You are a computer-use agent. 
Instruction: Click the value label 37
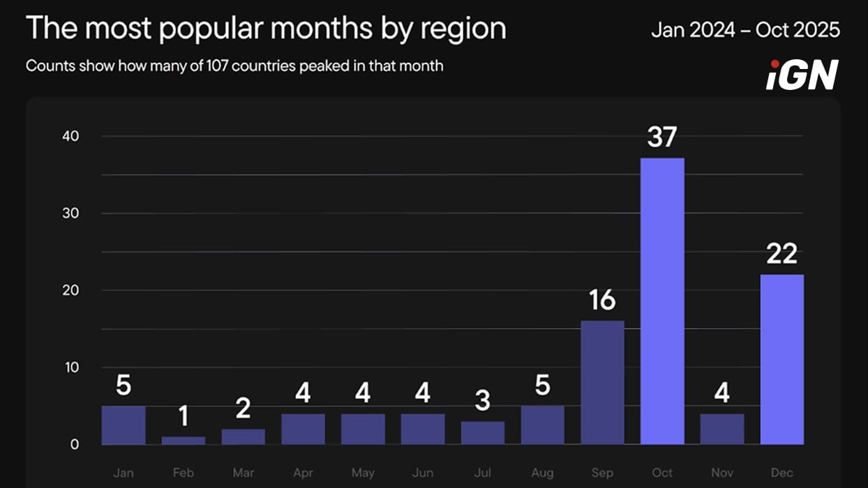[x=662, y=137]
